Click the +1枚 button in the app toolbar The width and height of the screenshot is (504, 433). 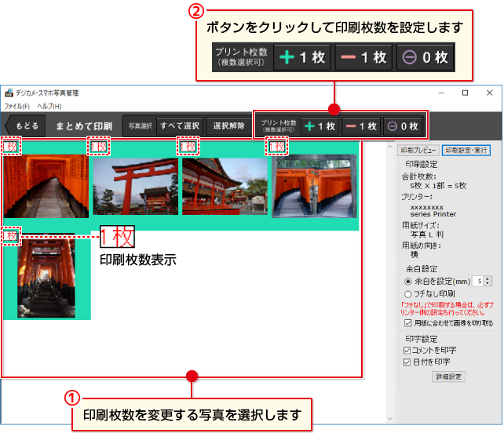point(320,126)
